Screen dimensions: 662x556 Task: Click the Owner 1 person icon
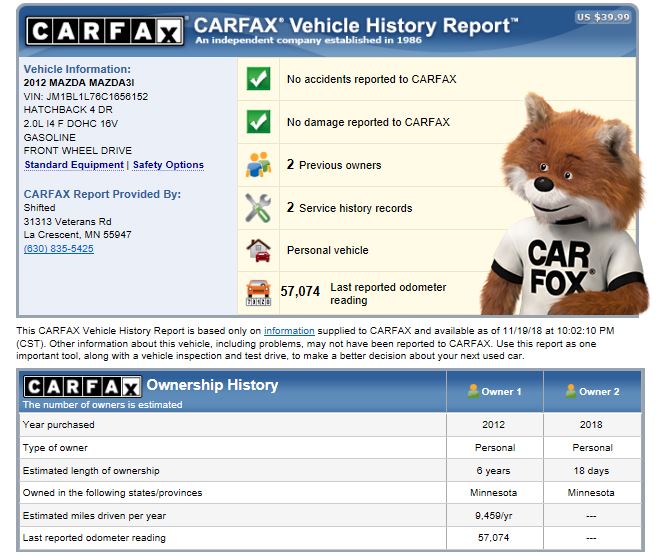473,391
